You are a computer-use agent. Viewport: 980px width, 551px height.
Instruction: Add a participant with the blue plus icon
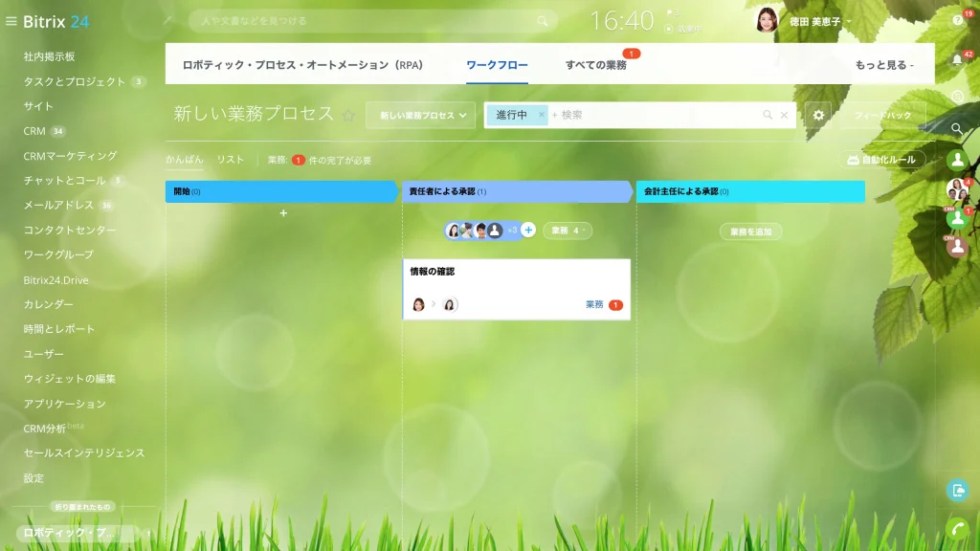(x=528, y=230)
